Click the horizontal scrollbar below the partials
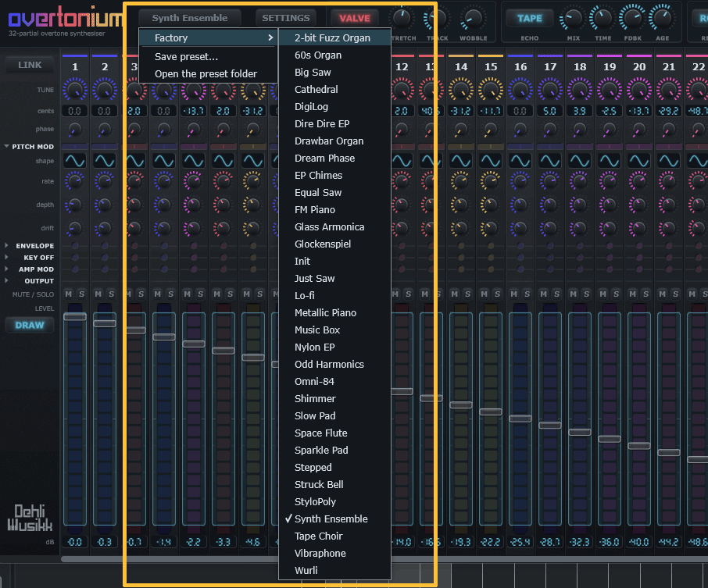 [x=384, y=559]
